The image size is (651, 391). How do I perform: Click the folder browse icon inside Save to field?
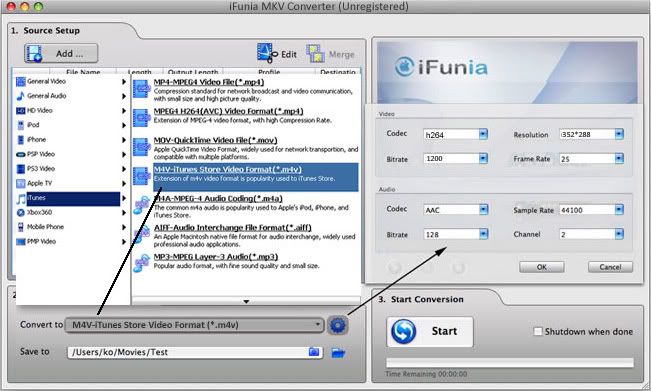click(x=314, y=352)
